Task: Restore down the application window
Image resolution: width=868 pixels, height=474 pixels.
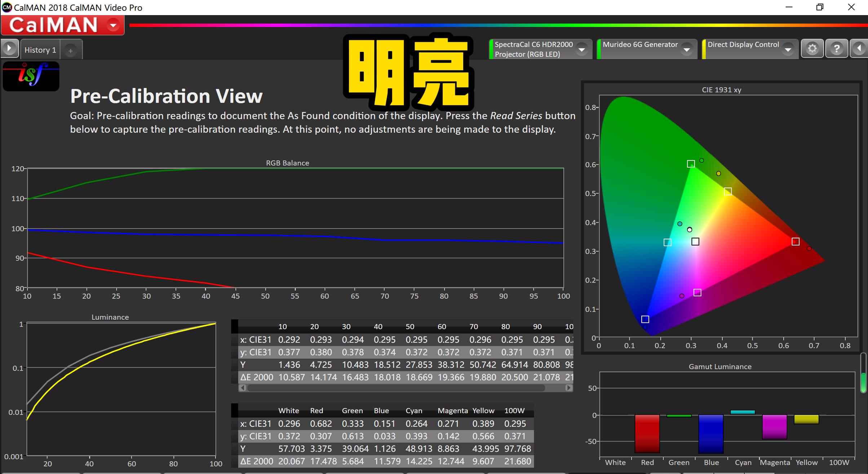Action: click(820, 7)
